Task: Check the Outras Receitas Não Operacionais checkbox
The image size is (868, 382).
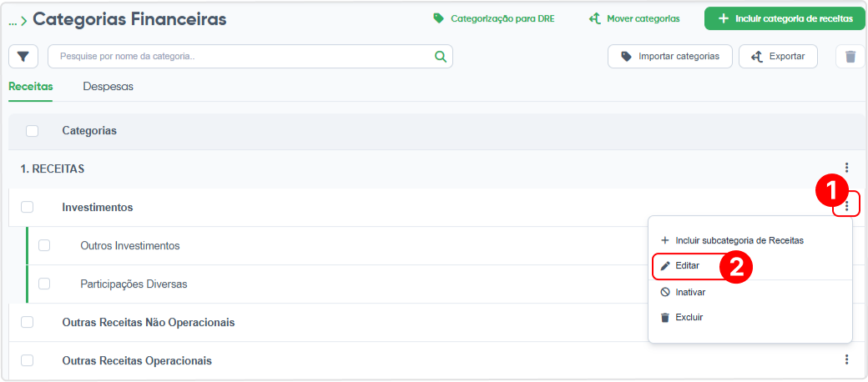Action: [x=27, y=322]
